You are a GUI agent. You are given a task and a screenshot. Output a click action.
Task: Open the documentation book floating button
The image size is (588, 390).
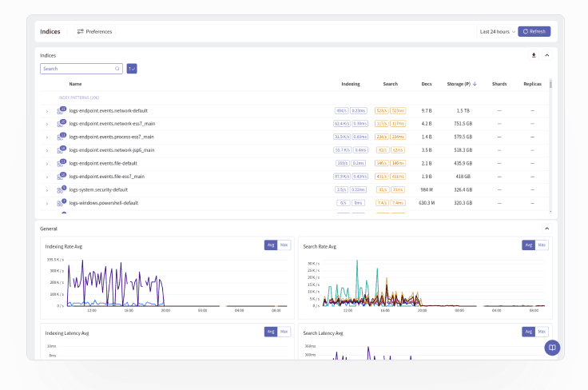552,348
